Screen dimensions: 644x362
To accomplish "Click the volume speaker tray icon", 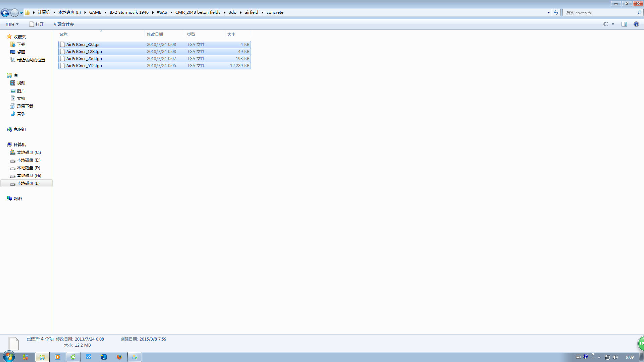I will (615, 357).
